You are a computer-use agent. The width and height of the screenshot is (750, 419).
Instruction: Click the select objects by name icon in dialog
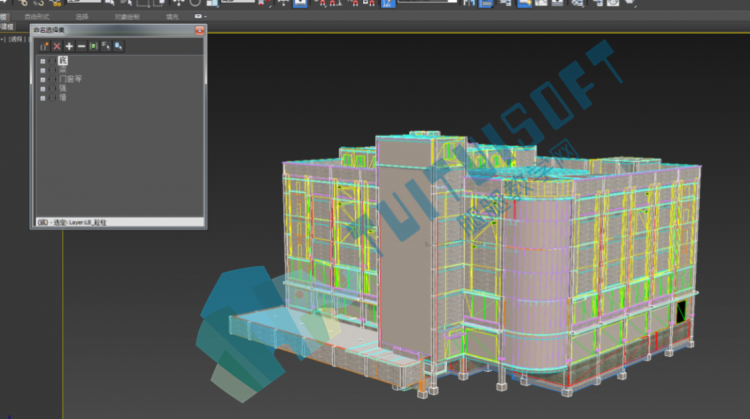(106, 46)
